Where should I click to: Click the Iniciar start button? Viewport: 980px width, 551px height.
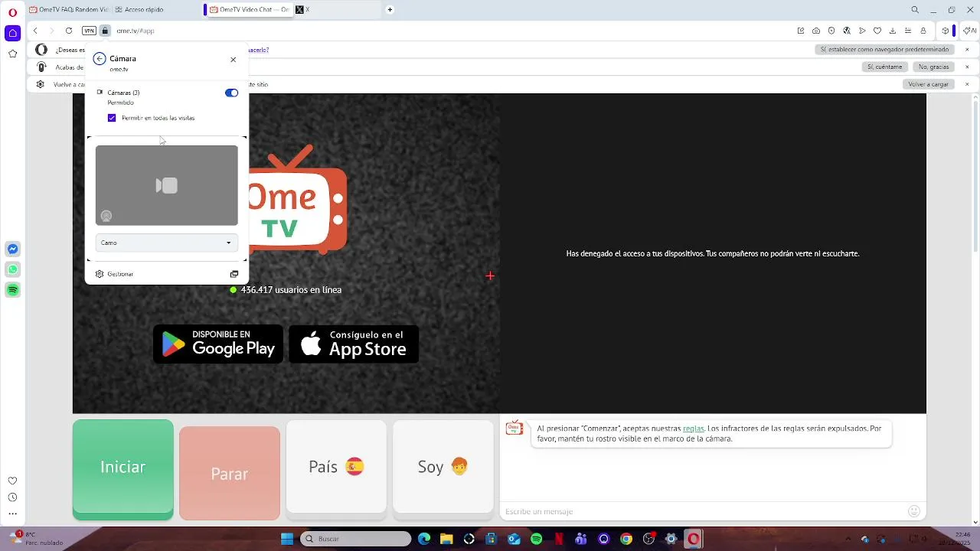(x=122, y=469)
